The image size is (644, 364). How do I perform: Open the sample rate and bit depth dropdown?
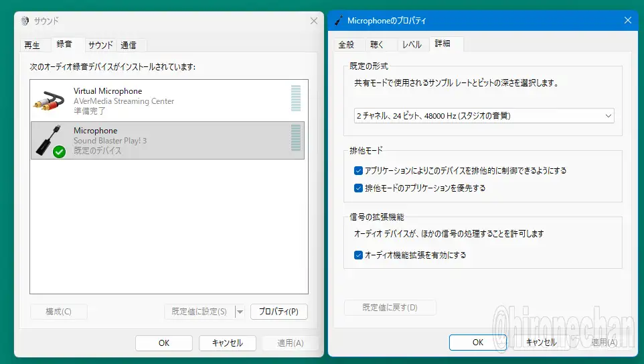(483, 116)
